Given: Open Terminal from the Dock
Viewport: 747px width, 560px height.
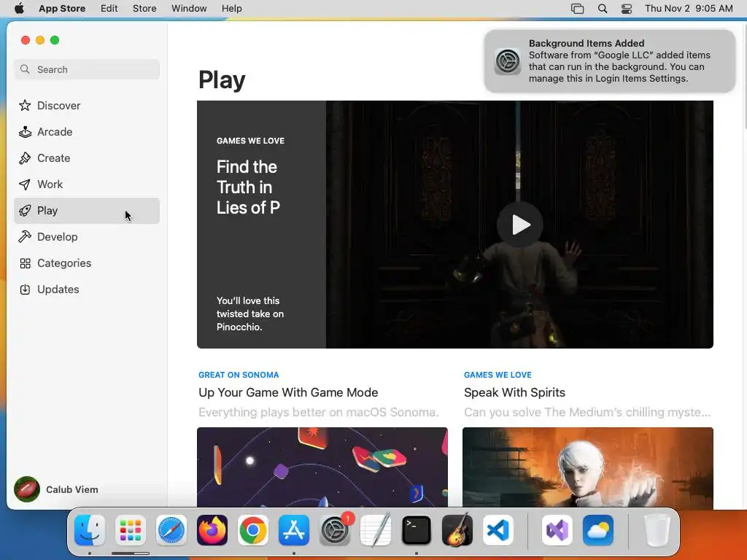Looking at the screenshot, I should coord(417,530).
